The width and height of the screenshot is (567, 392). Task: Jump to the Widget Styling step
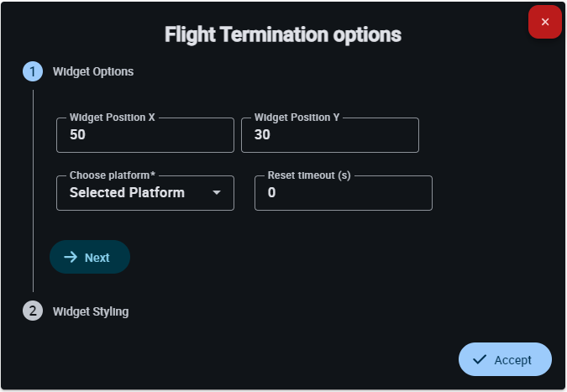click(91, 311)
